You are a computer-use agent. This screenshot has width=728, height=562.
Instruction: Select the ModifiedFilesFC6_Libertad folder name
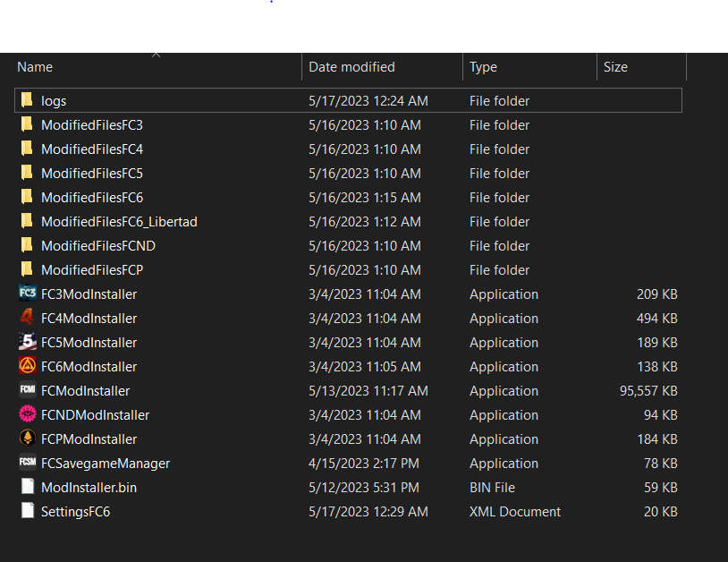coord(119,221)
